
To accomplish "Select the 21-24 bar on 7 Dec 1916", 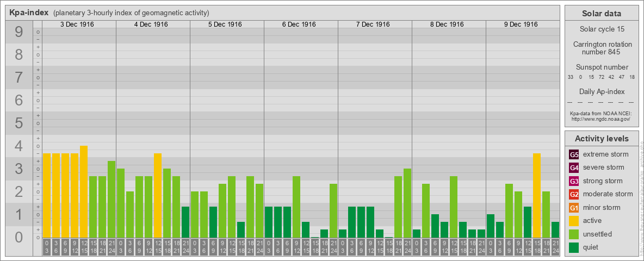I will [407, 203].
